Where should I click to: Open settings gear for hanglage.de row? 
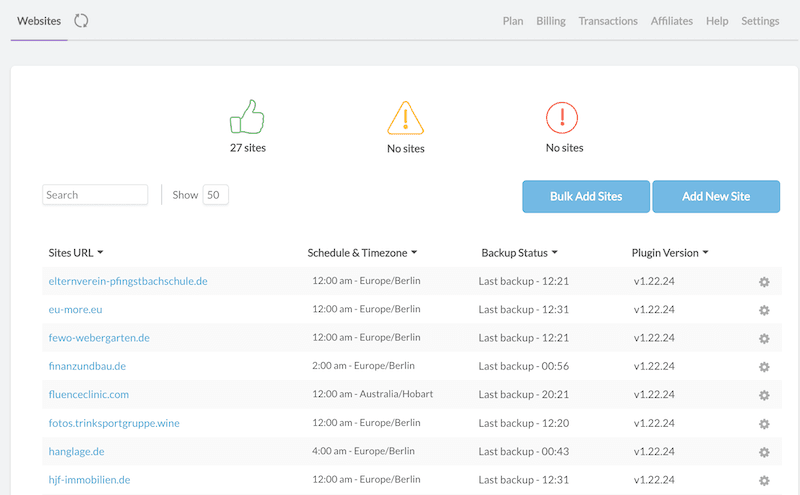(x=764, y=452)
